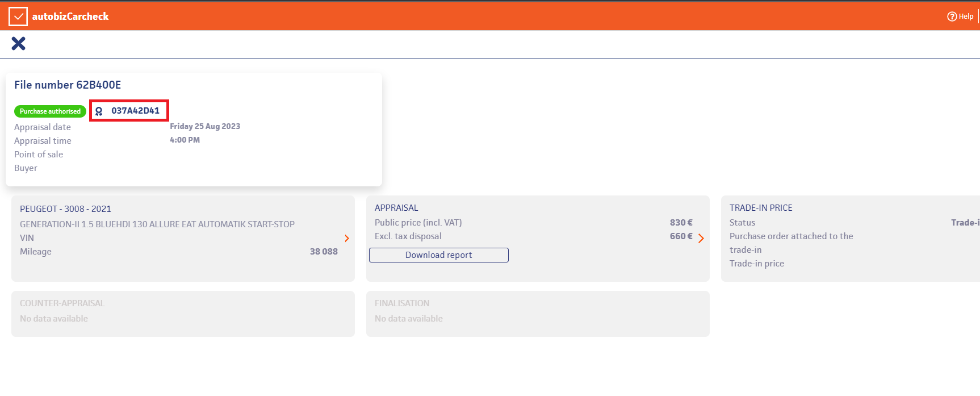
Task: Click the GENERATION-II 1.5 BLUEHDI version text
Action: 157,224
